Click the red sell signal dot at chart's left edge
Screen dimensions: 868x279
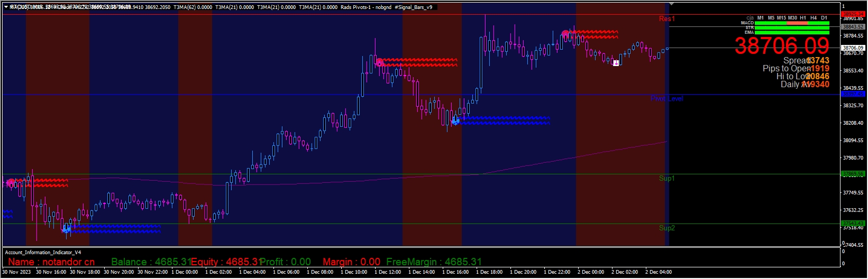[x=11, y=183]
